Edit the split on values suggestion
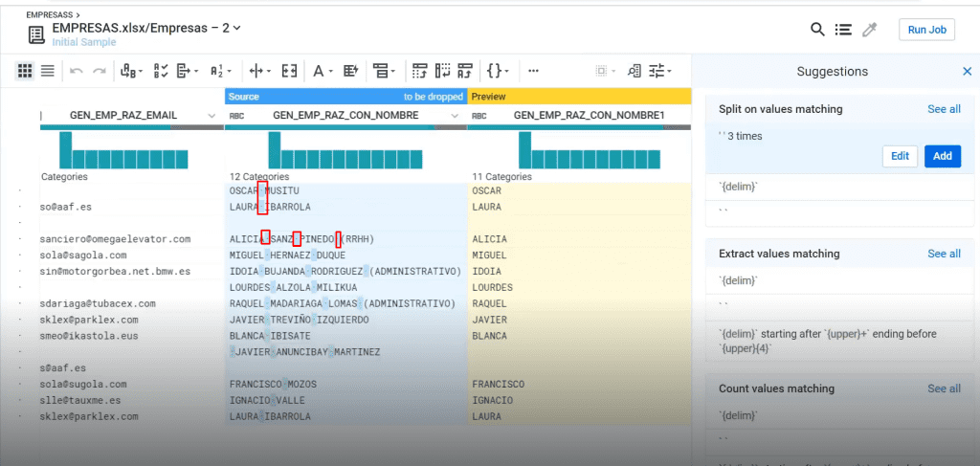The width and height of the screenshot is (980, 466). tap(900, 156)
